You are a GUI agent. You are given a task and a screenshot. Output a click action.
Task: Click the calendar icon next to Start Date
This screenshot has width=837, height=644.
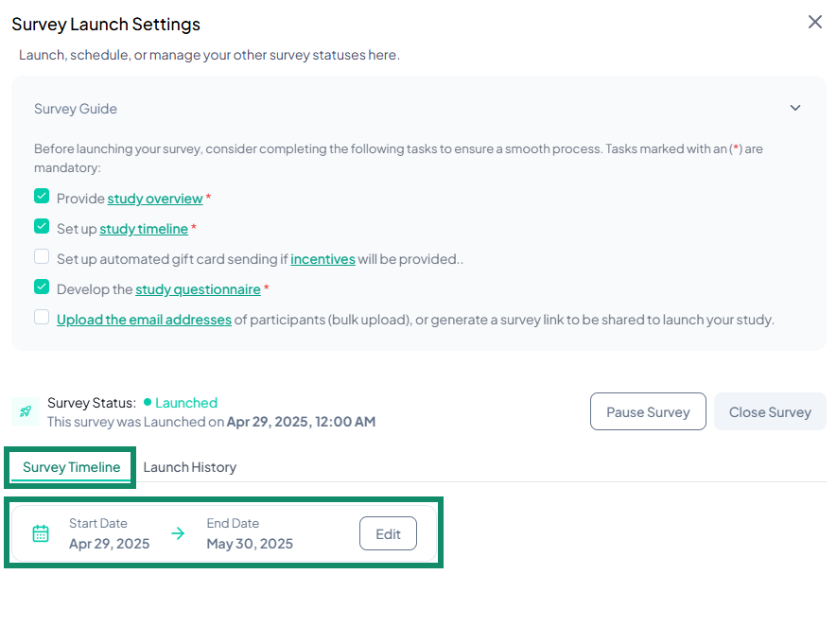41,533
